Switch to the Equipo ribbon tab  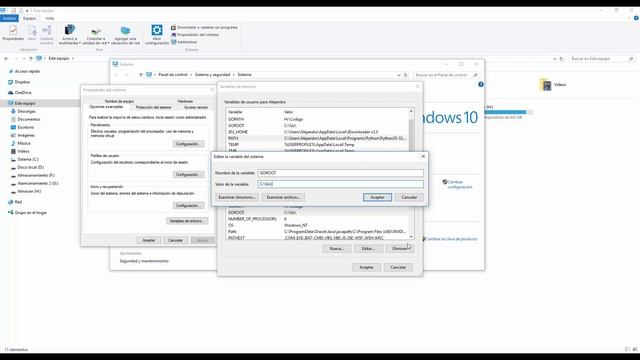coord(29,18)
